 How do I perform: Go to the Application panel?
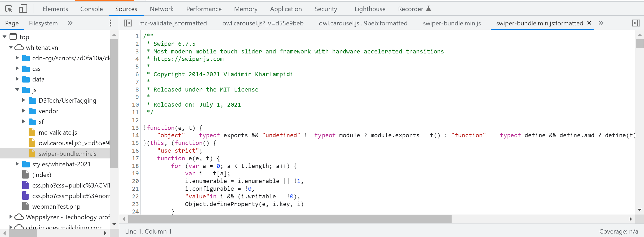[x=286, y=9]
